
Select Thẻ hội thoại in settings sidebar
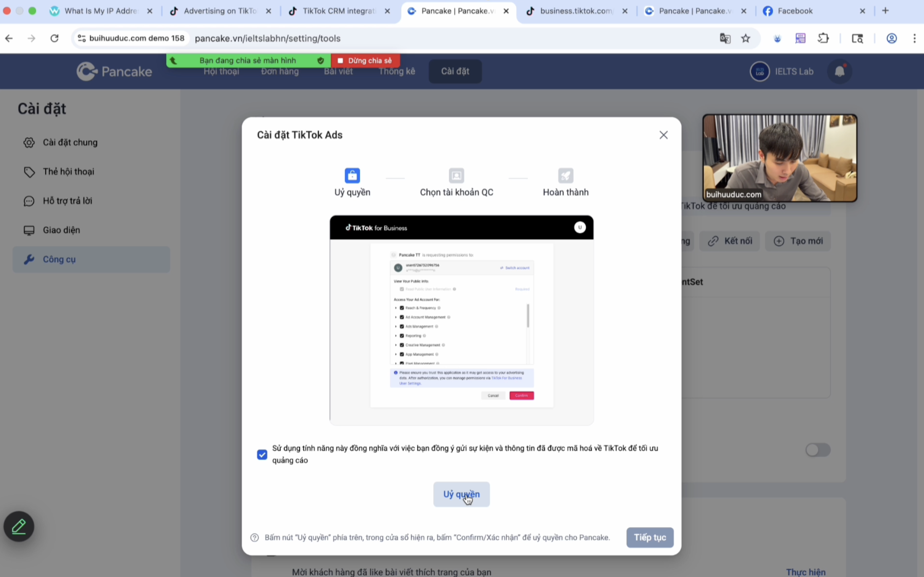coord(68,172)
